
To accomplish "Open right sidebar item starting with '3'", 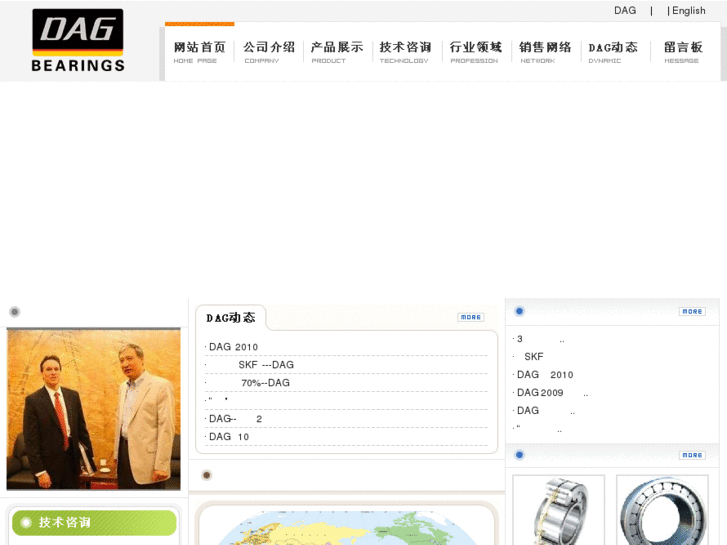I will click(539, 339).
